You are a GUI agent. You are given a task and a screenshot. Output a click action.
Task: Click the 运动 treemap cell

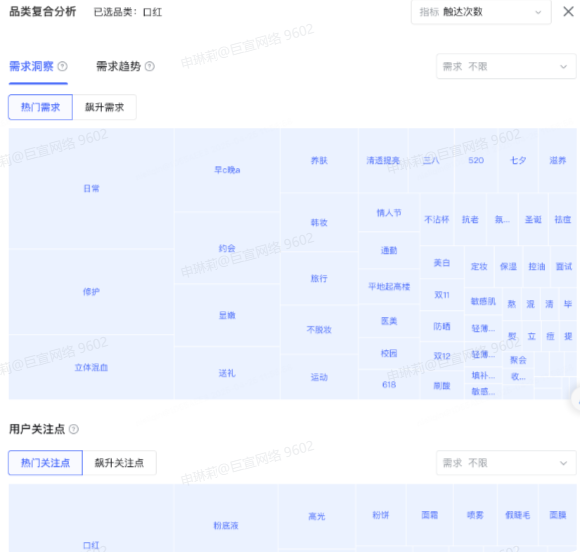(319, 377)
